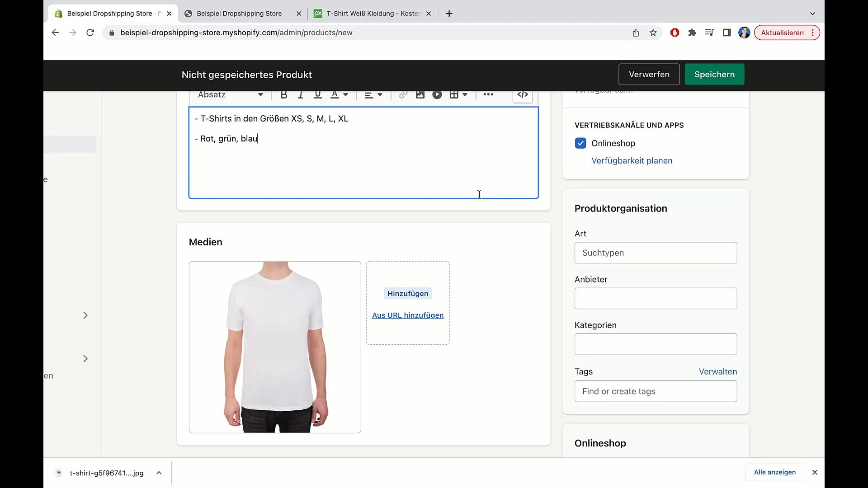Focus the Find or create tags field
The width and height of the screenshot is (868, 488).
click(x=656, y=391)
